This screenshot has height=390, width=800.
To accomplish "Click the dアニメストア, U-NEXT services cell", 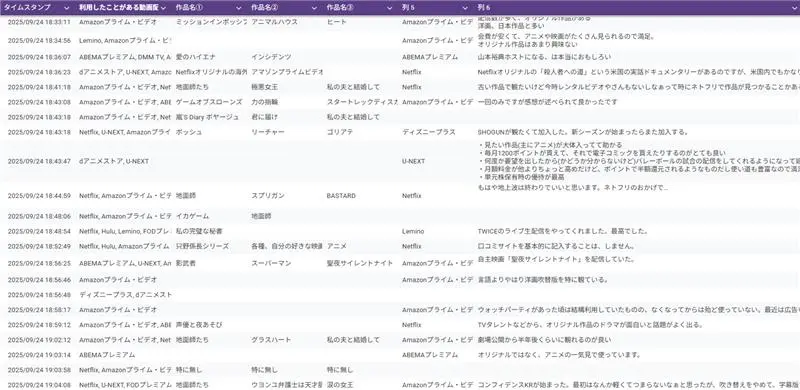I will (114, 161).
